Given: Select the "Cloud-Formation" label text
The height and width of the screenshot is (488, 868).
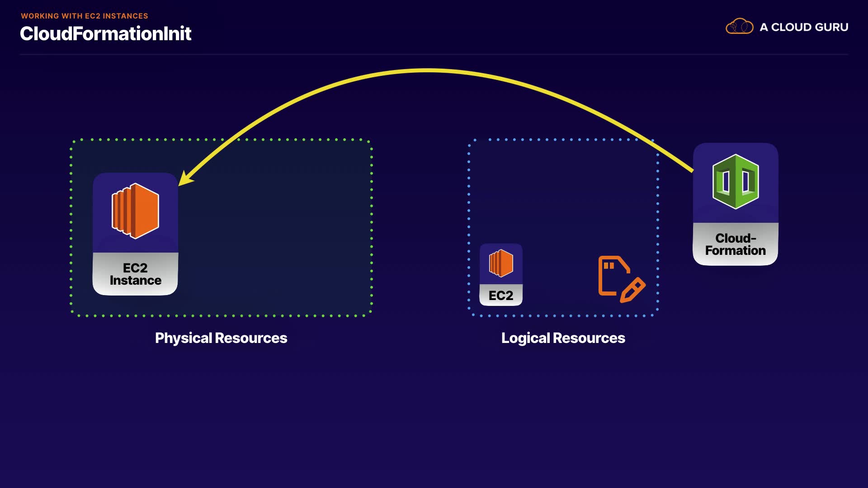Looking at the screenshot, I should pos(735,244).
